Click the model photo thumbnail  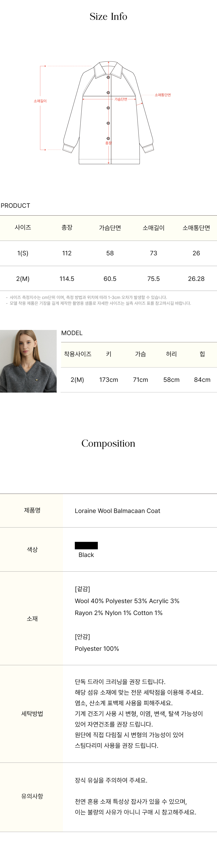pyautogui.click(x=28, y=361)
